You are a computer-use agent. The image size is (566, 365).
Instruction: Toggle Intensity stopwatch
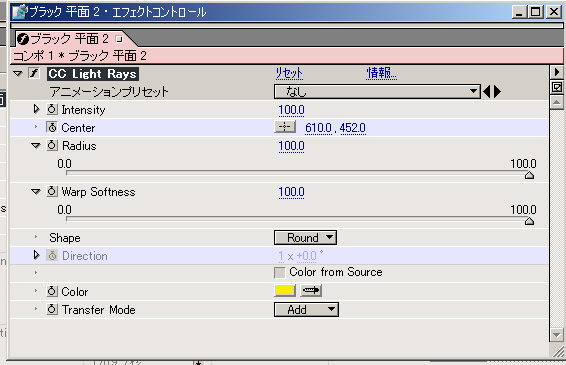[52, 109]
